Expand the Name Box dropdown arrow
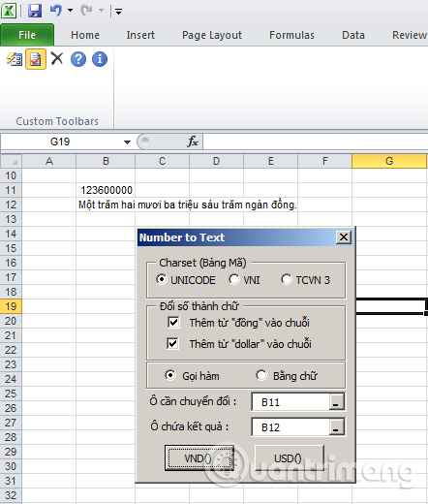 pos(127,142)
